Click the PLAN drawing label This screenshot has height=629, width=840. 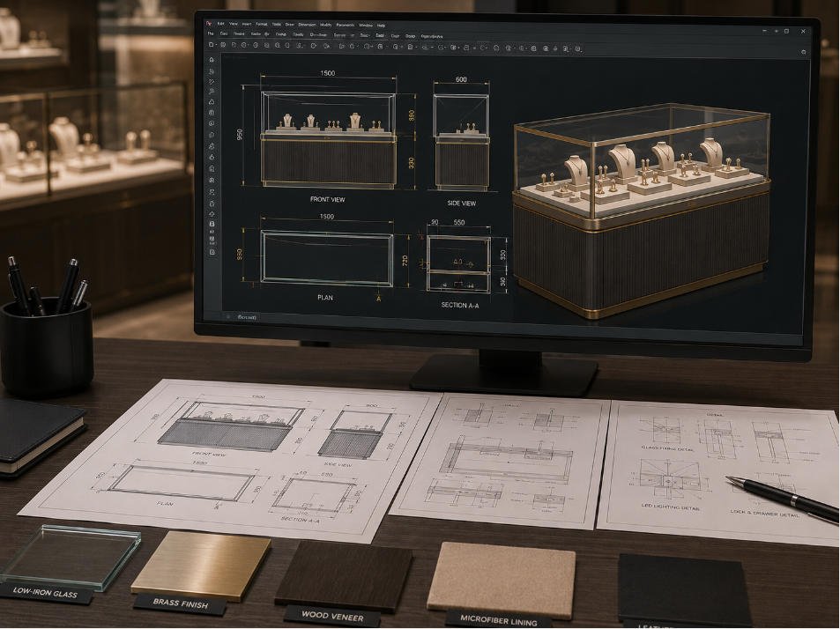point(325,298)
